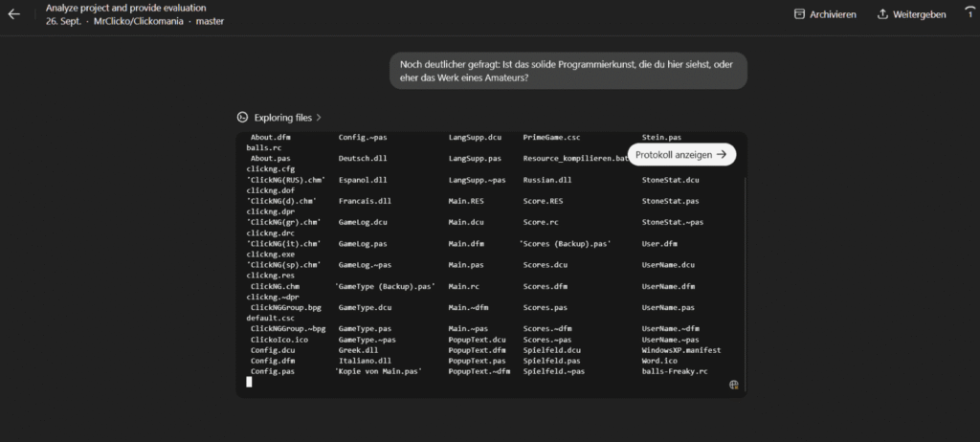Click the file name 'GameType (Backup).pas'
Screen dimensions: 980x442
point(385,286)
